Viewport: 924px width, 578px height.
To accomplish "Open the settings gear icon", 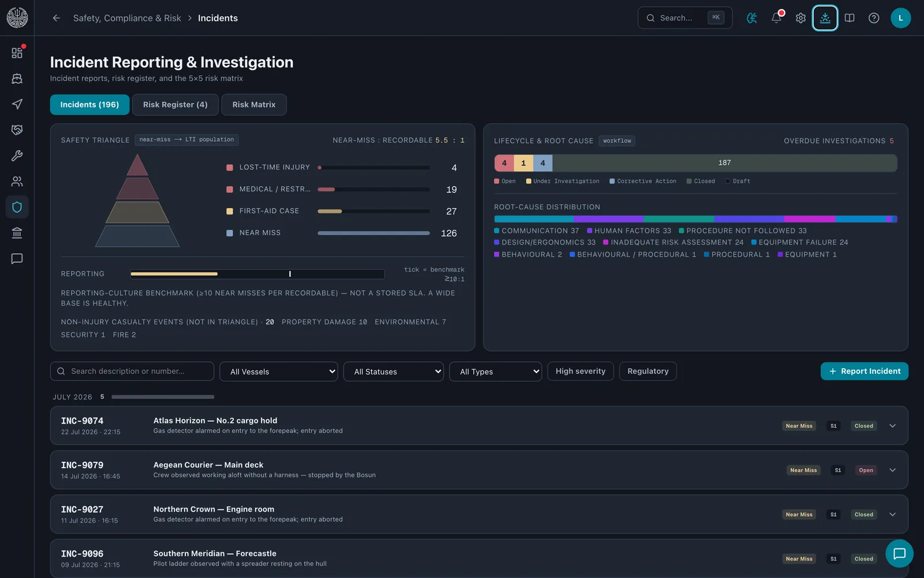I will coord(800,18).
